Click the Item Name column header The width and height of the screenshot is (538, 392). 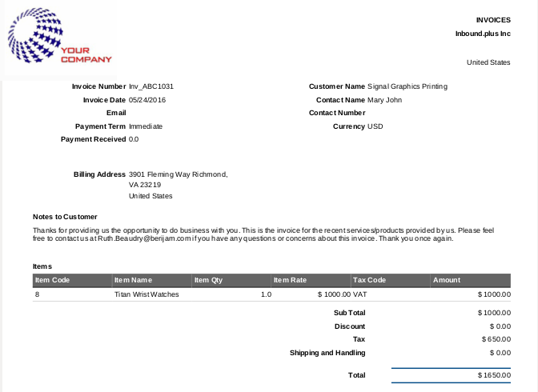point(133,280)
